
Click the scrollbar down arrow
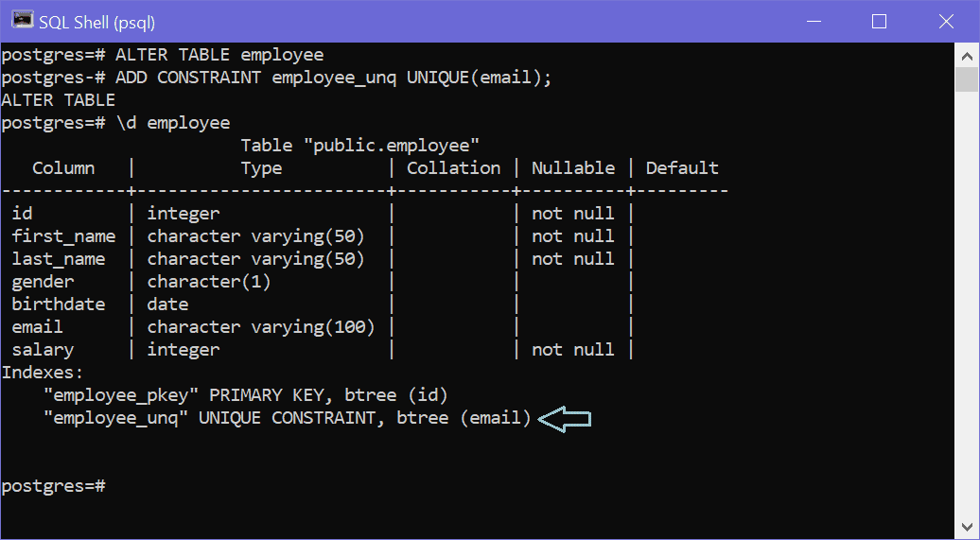(966, 528)
